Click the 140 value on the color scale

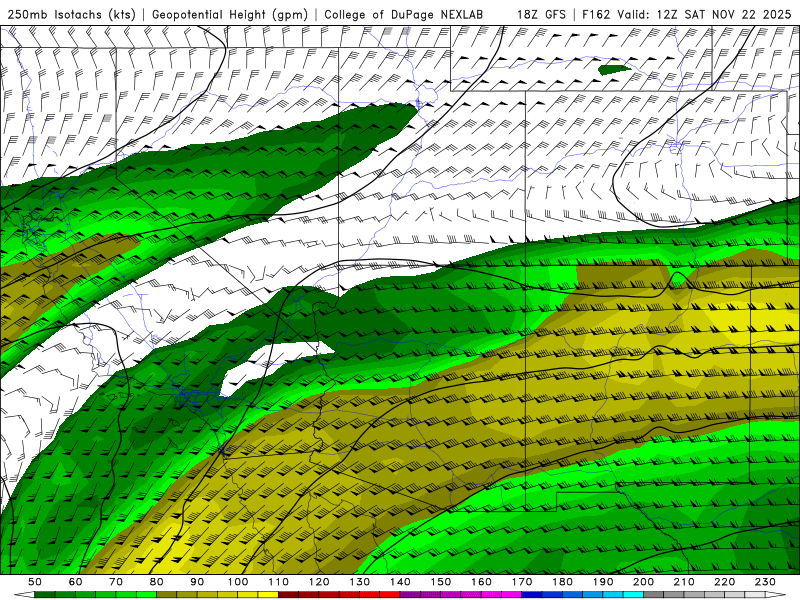pyautogui.click(x=400, y=582)
